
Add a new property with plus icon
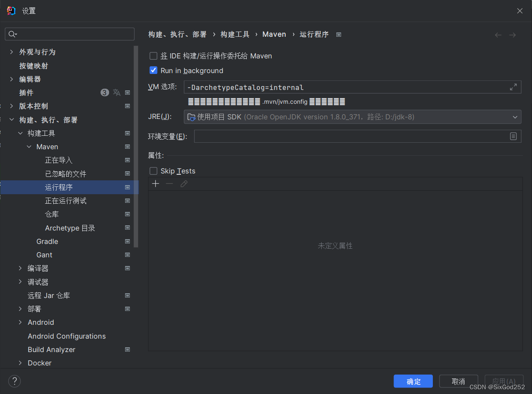156,184
